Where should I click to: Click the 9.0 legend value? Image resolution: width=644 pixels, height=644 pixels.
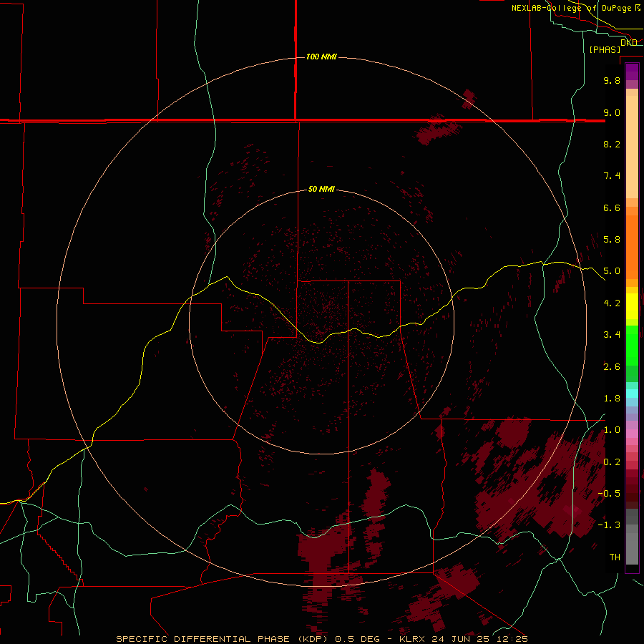point(612,112)
